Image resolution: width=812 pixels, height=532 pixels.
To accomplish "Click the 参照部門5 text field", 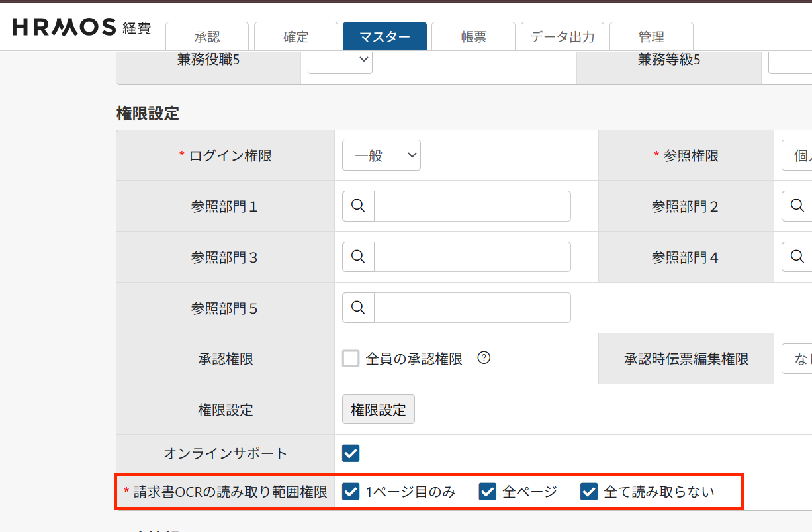I will click(x=473, y=308).
